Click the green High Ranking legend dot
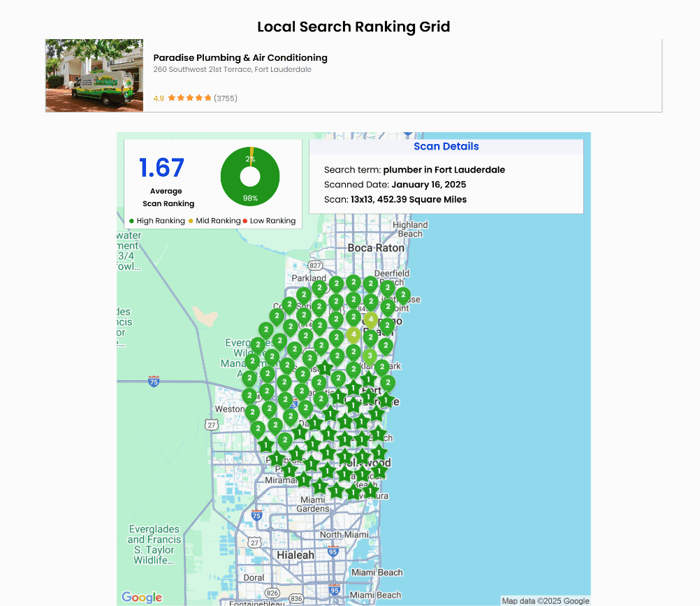700x606 pixels. tap(131, 221)
